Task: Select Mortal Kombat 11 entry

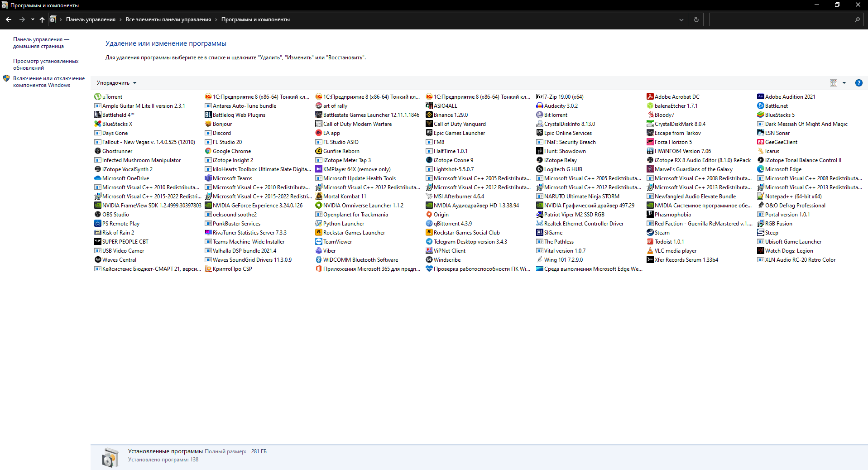Action: click(340, 196)
